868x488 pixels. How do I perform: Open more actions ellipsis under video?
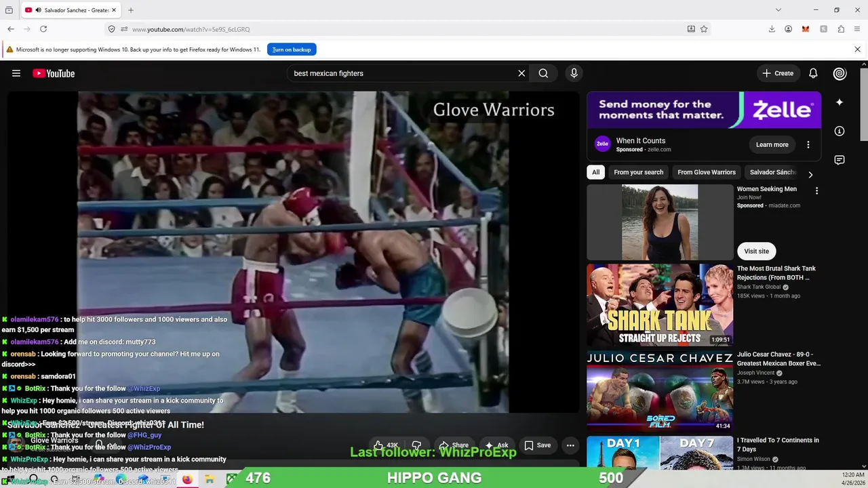coord(570,445)
